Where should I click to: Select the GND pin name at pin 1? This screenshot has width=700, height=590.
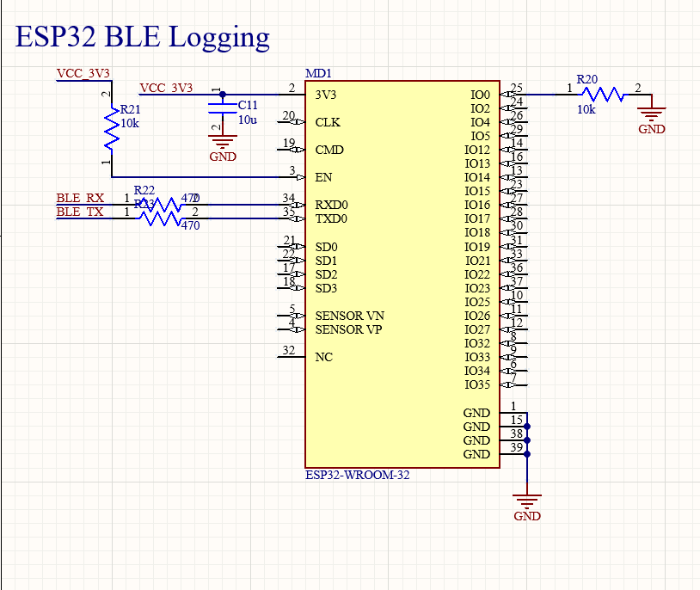point(476,413)
